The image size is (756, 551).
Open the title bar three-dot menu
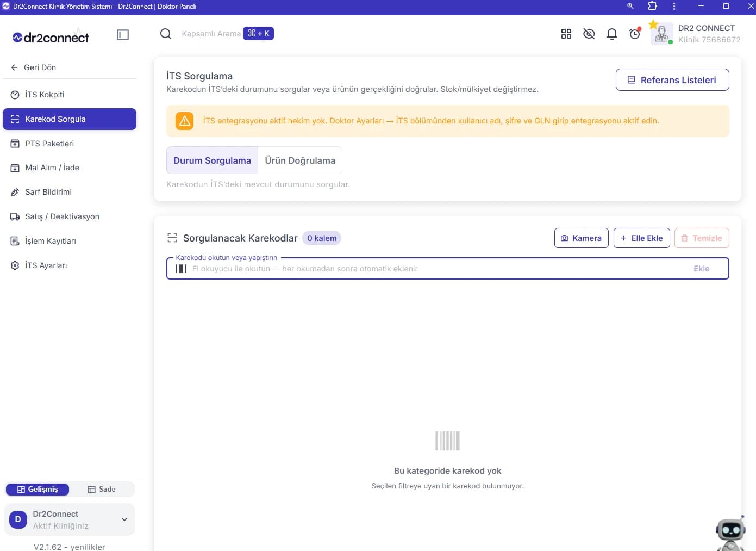pos(674,6)
